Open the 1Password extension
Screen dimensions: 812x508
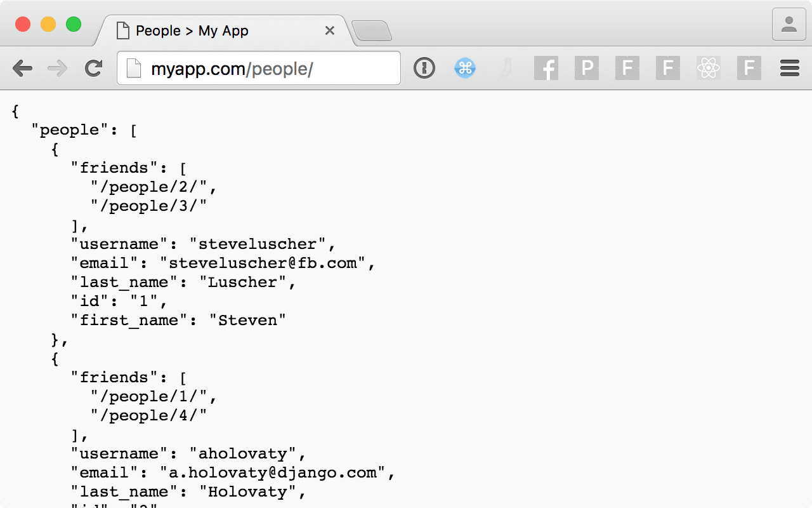[x=424, y=68]
